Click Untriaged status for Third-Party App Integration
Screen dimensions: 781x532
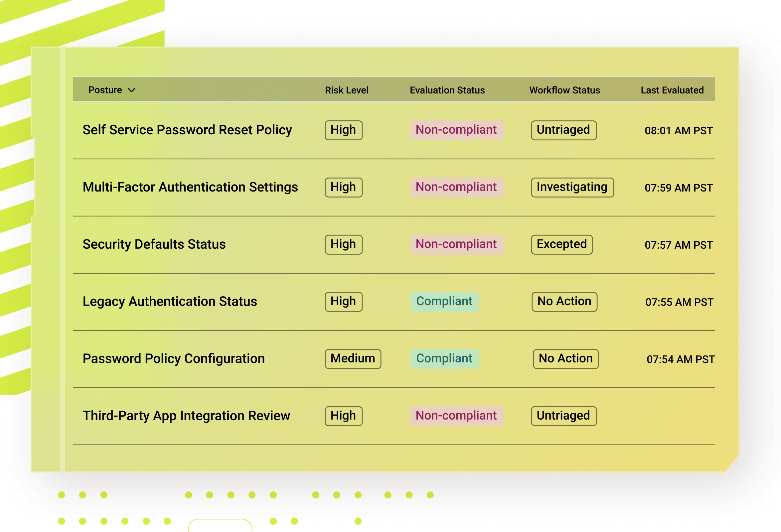click(563, 416)
